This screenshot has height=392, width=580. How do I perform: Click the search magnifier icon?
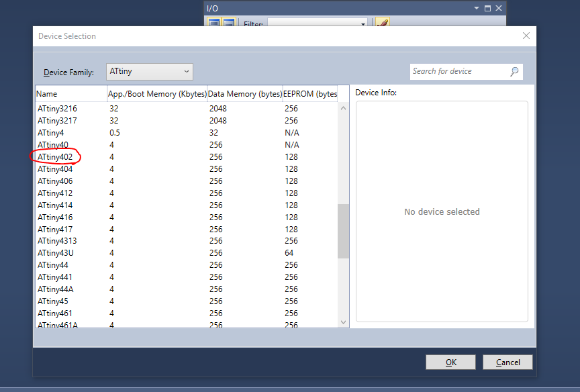pyautogui.click(x=514, y=71)
